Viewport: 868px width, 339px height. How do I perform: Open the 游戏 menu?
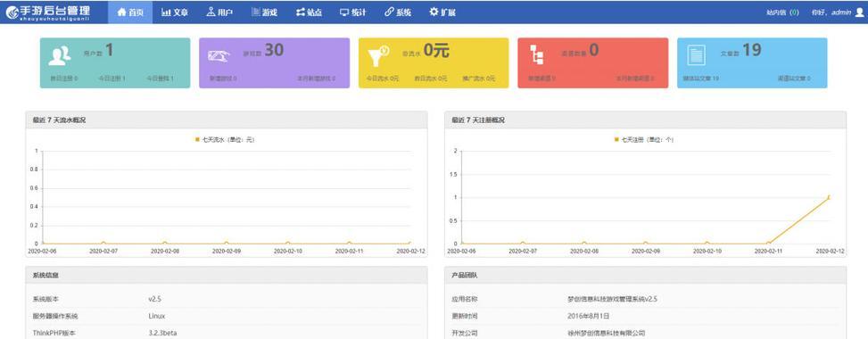click(264, 12)
